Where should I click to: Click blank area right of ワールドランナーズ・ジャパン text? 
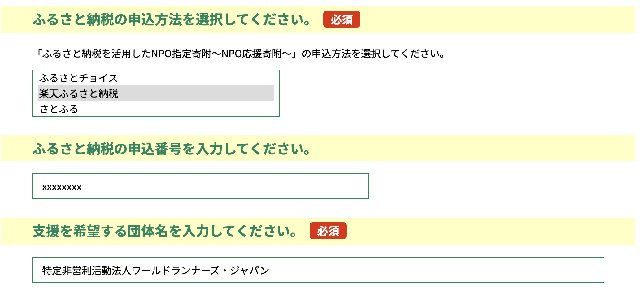pyautogui.click(x=433, y=270)
